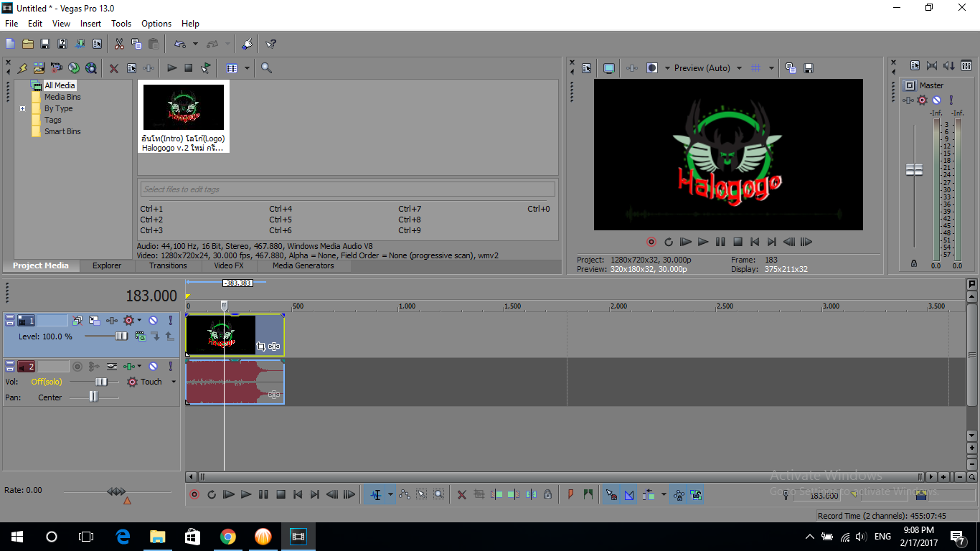Create a new project with toolbar icon
This screenshot has width=980, height=551.
[11, 44]
